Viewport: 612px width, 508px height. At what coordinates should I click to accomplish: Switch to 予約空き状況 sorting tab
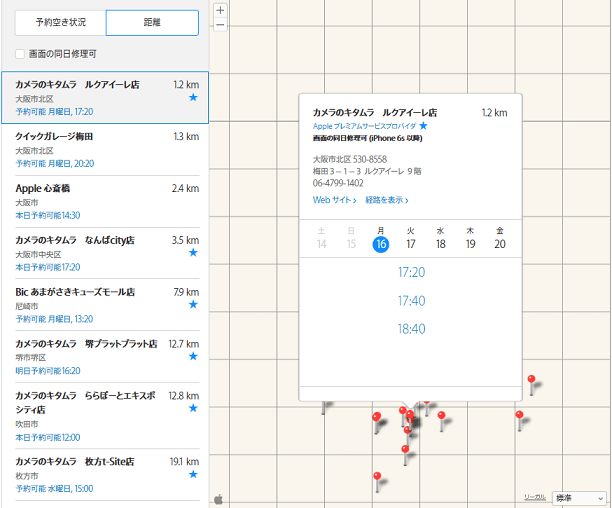coord(60,23)
